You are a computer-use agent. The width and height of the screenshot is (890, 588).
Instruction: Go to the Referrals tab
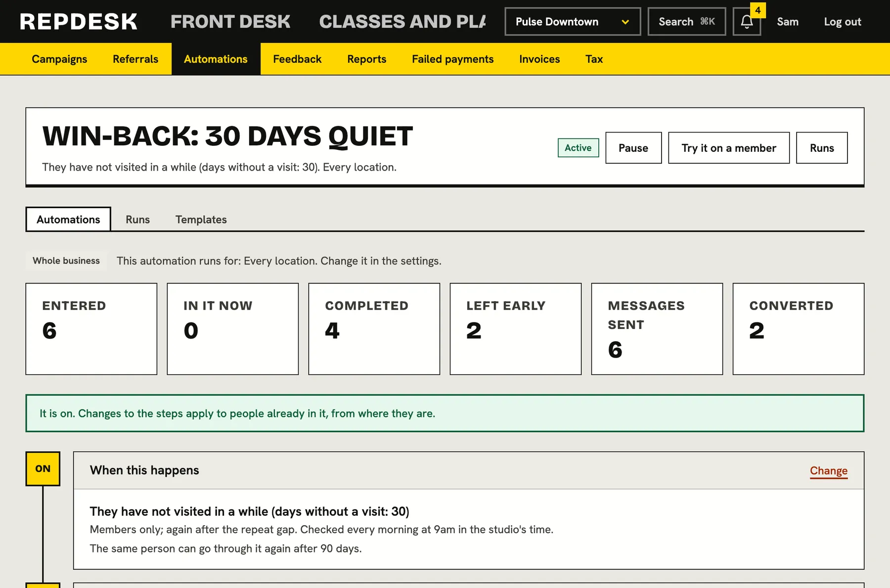[x=135, y=59]
